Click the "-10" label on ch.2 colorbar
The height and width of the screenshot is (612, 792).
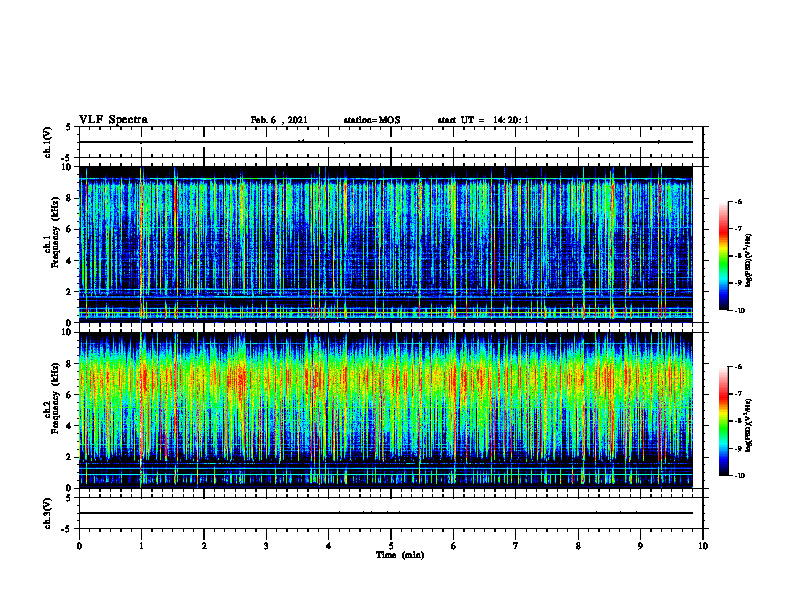coord(740,476)
